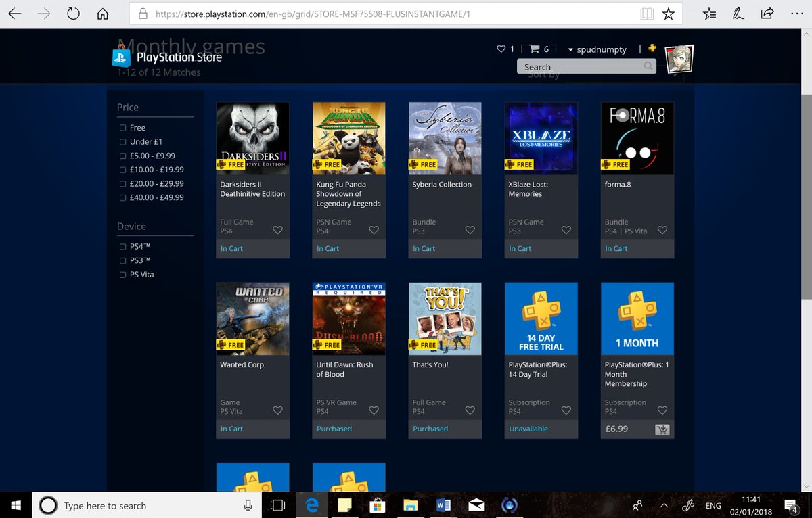Wishlist heart on Until Dawn: Rush of Blood
Viewport: 812px width, 518px height.
click(x=374, y=410)
